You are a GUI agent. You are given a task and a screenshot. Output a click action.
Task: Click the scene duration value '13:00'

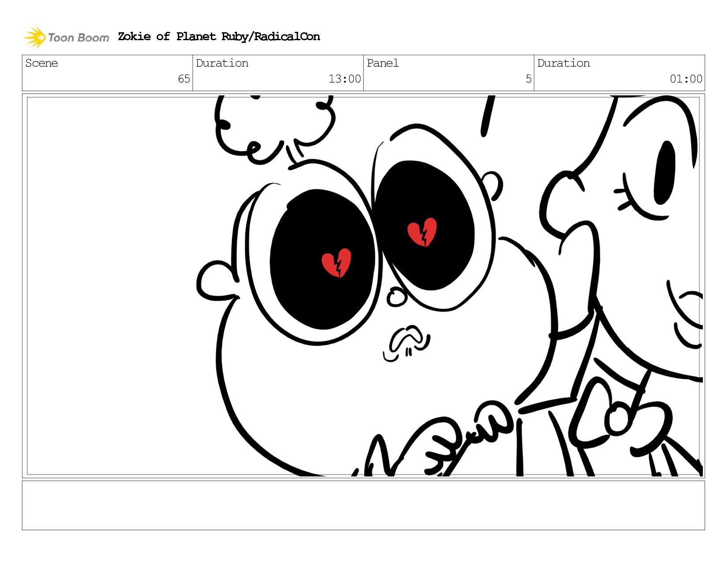click(x=345, y=79)
